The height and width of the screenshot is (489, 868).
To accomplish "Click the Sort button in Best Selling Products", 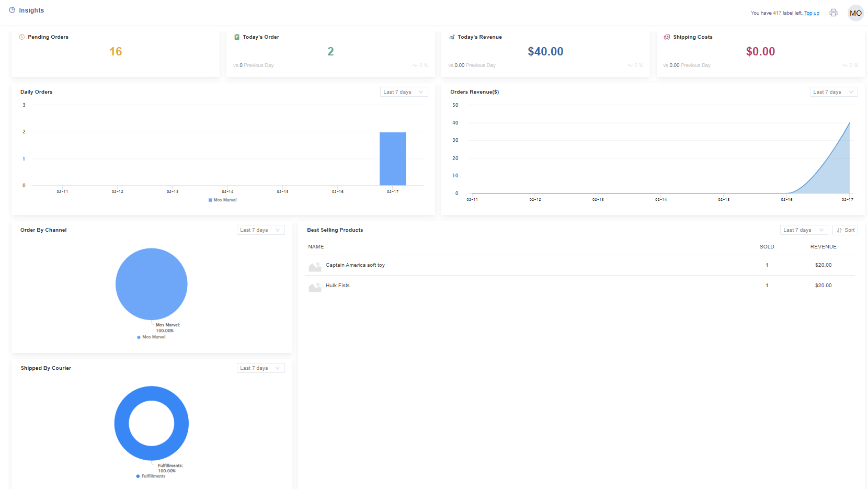I will [845, 230].
